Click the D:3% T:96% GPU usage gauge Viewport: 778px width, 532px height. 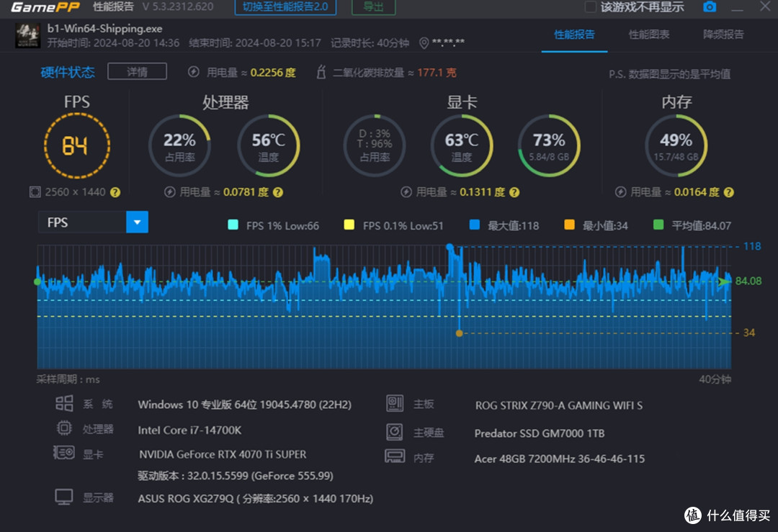click(375, 145)
